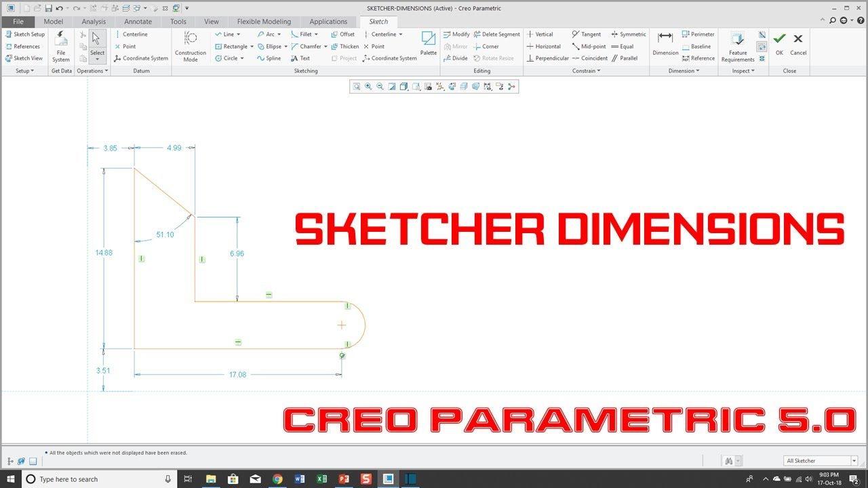
Task: Switch to the Applications tab
Action: [x=328, y=22]
